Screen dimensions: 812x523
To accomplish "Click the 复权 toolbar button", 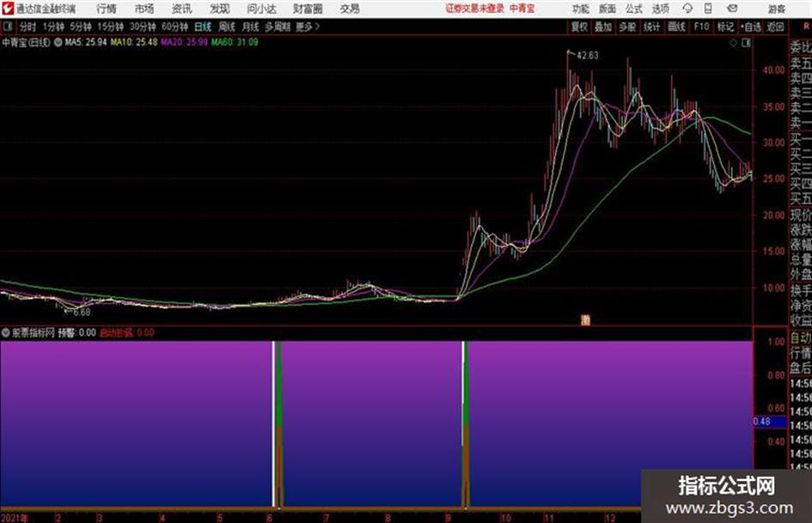I will coord(579,27).
